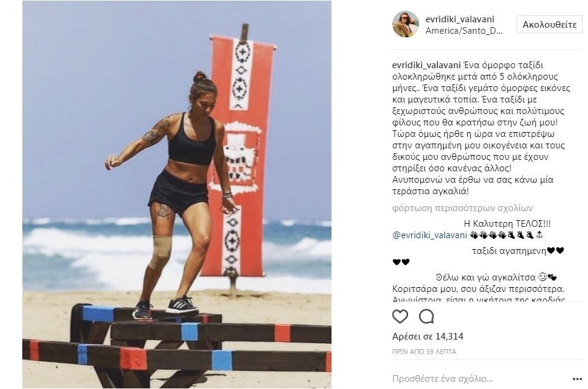Like the post with the heart icon
This screenshot has width=588, height=389.
pos(400,317)
